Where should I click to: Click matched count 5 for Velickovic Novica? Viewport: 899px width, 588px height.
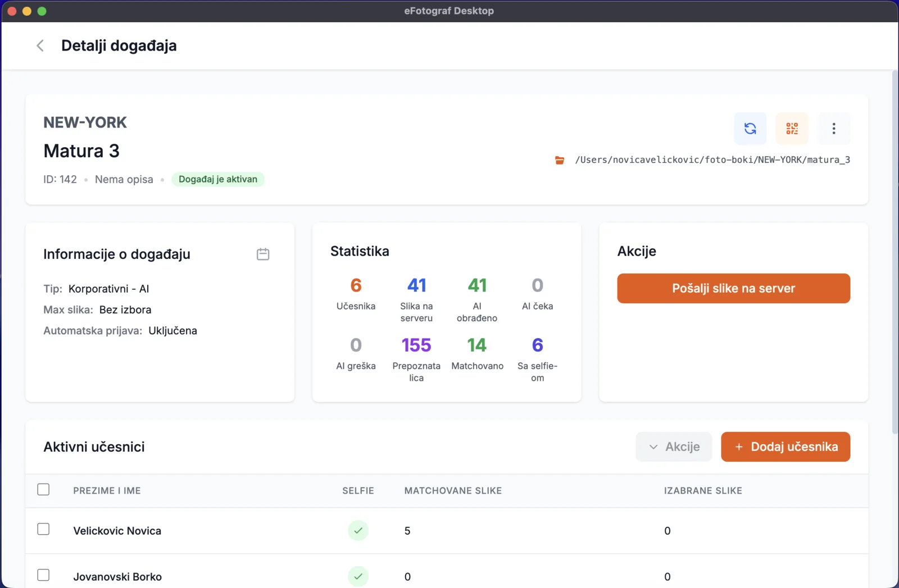tap(407, 531)
